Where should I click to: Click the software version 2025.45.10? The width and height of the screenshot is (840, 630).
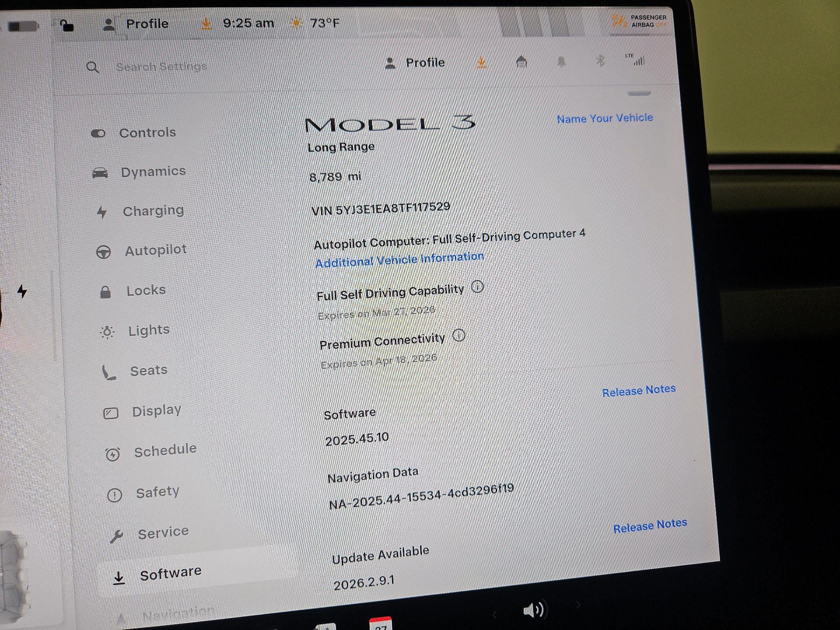357,439
